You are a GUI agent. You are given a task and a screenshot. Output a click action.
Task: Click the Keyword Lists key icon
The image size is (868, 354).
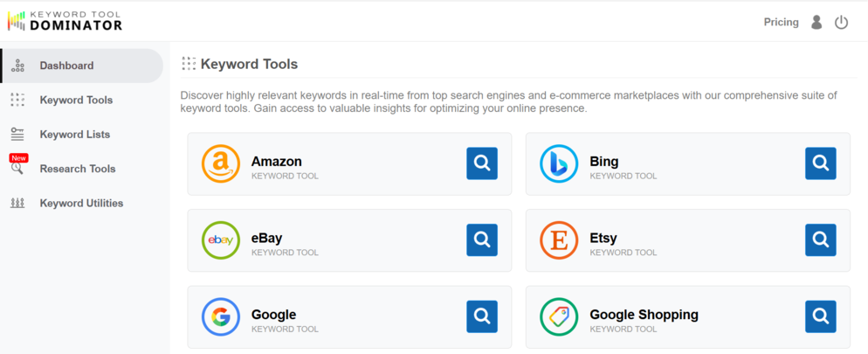pyautogui.click(x=17, y=134)
